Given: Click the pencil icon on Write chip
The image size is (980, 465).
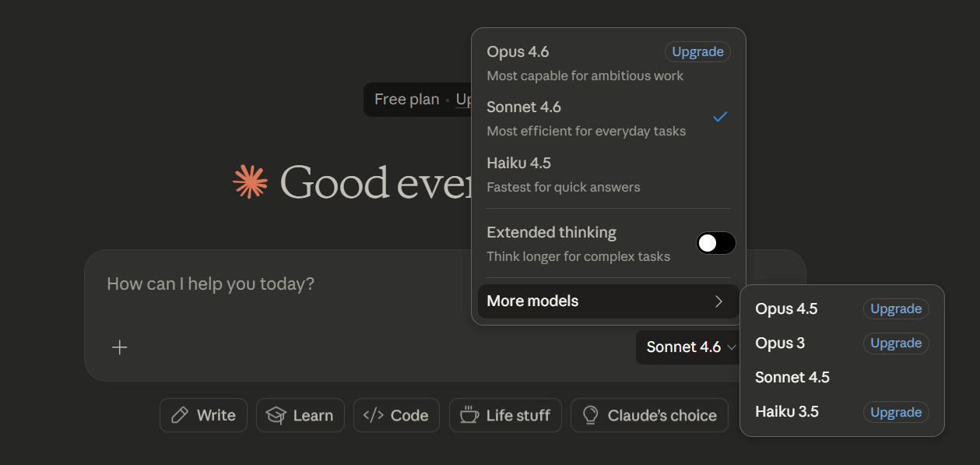Looking at the screenshot, I should click(180, 415).
